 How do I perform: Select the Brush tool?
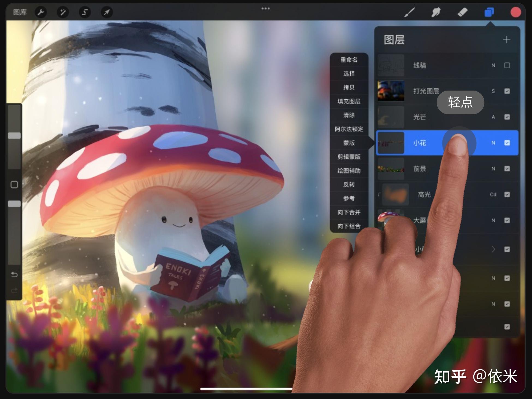point(410,12)
